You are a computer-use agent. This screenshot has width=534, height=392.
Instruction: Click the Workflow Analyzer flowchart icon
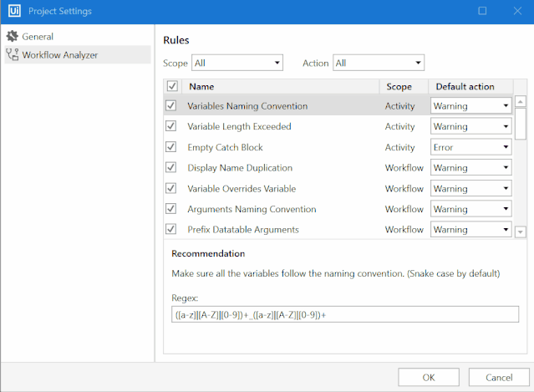point(13,54)
